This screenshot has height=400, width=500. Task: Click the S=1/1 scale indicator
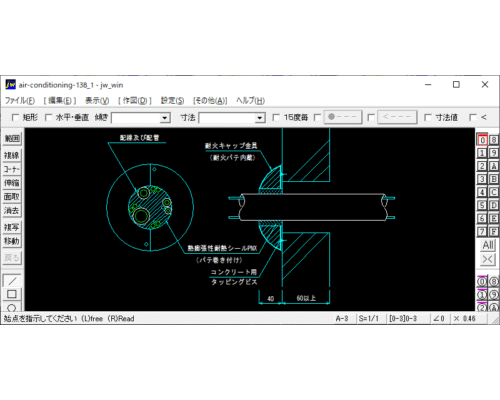point(369,318)
